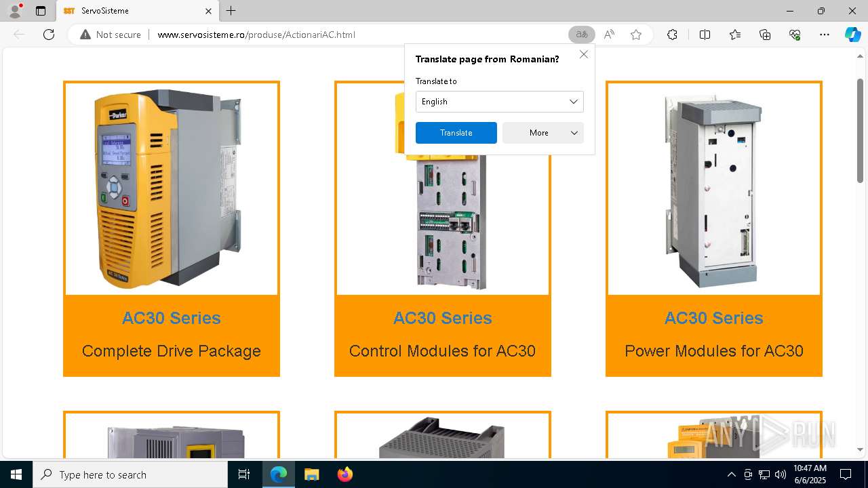Expand the More options dropdown
Viewport: 868px width, 488px height.
point(543,133)
